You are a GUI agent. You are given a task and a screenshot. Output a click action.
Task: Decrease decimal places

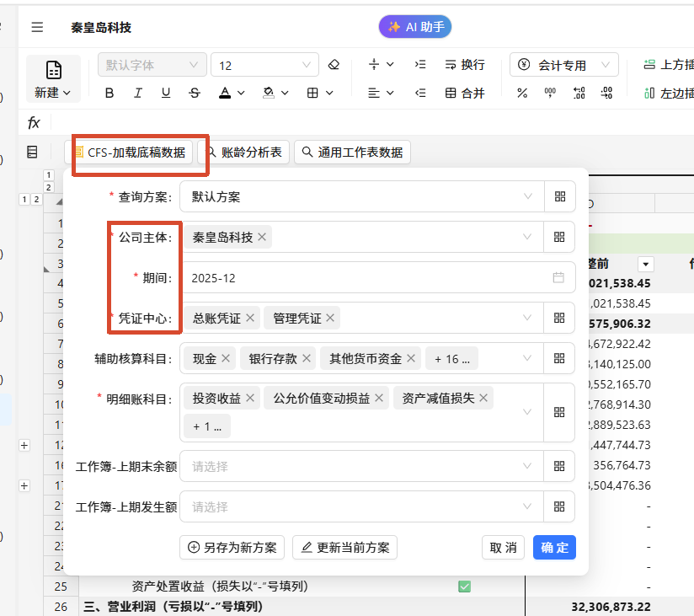point(606,93)
